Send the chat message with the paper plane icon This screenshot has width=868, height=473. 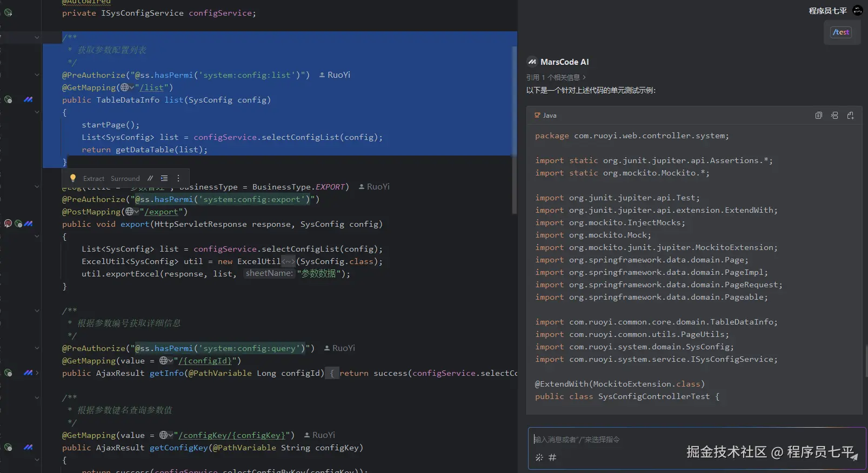(x=853, y=457)
